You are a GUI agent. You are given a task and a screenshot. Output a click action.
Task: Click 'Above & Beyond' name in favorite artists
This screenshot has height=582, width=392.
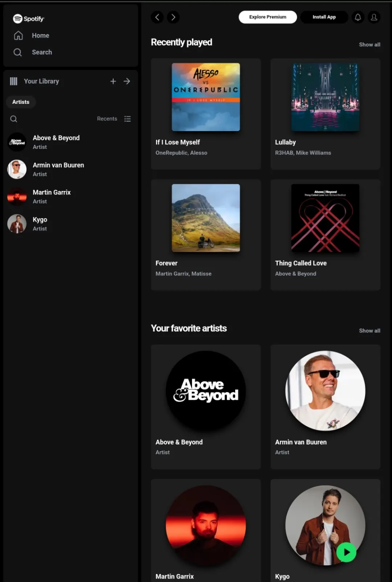(179, 442)
